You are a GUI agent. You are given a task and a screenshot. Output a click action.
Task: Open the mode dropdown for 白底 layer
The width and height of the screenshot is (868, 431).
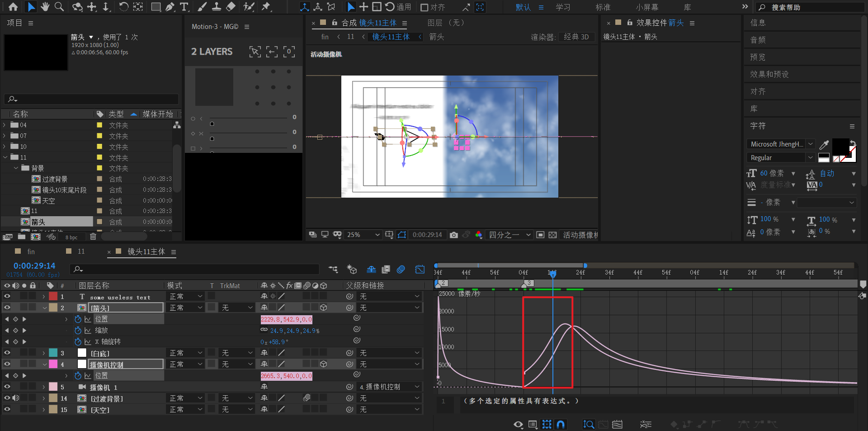(186, 353)
